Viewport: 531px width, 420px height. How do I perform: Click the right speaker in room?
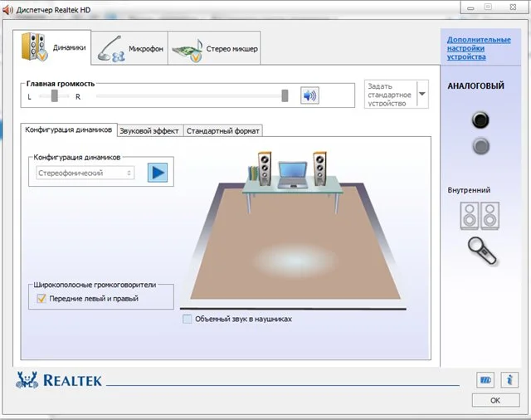pyautogui.click(x=319, y=168)
